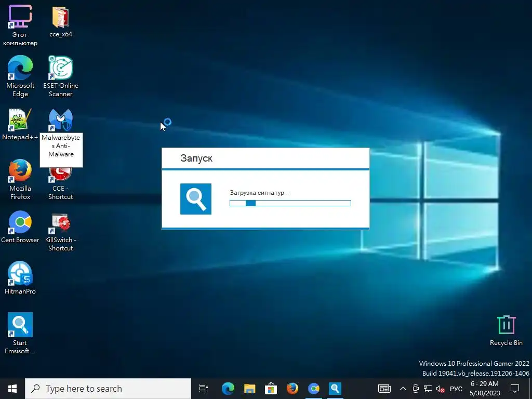Select the cce_x64 folder on desktop
This screenshot has width=532, height=399.
61,21
